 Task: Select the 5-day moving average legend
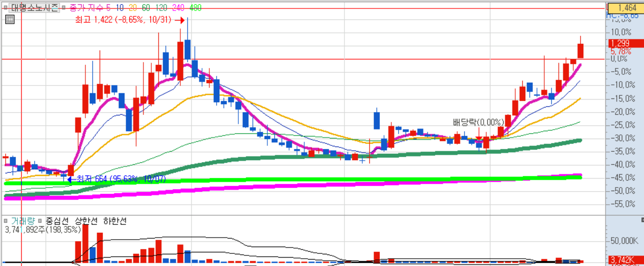coord(109,8)
